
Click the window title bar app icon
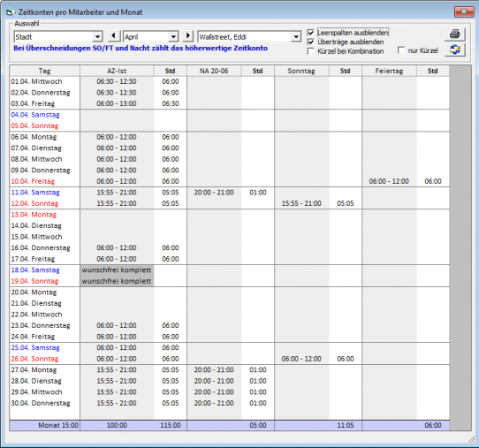pos(11,12)
